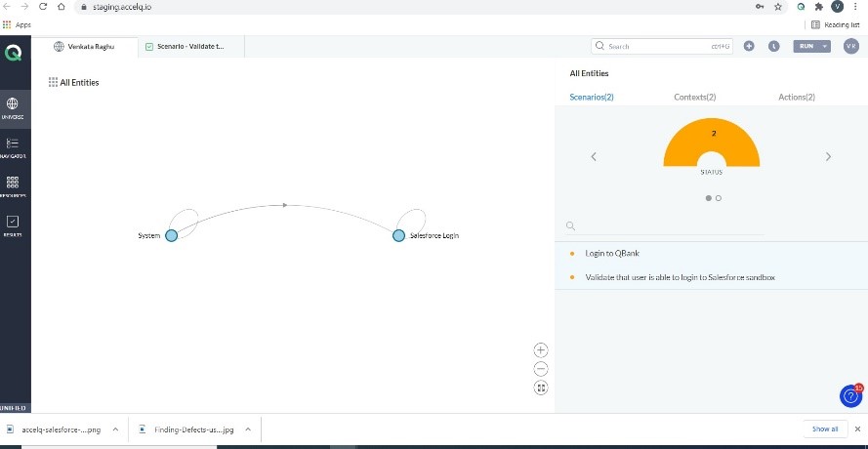Image resolution: width=868 pixels, height=449 pixels.
Task: Zoom in on the entity graph
Action: (541, 349)
